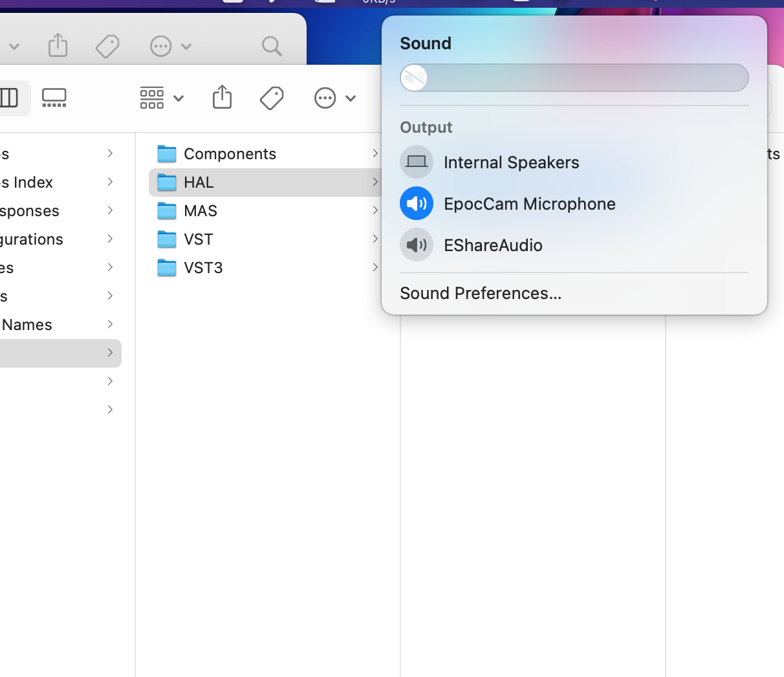Viewport: 784px width, 677px height.
Task: Switch to gallery view
Action: point(54,98)
